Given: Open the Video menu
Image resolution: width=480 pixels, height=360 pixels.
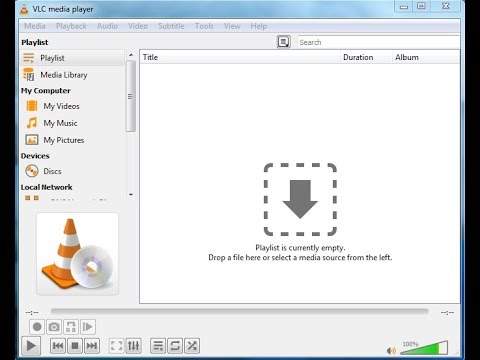Looking at the screenshot, I should tap(138, 26).
